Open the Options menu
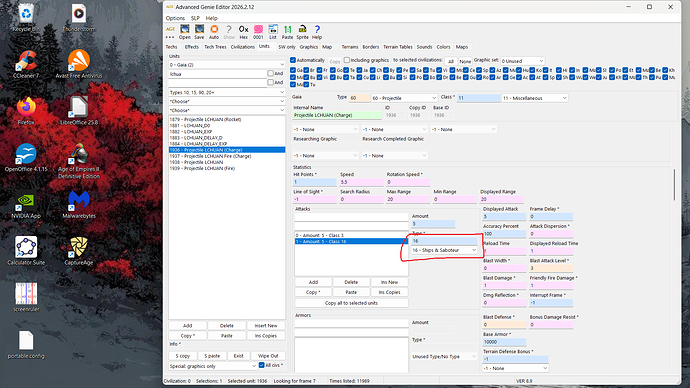 click(175, 18)
